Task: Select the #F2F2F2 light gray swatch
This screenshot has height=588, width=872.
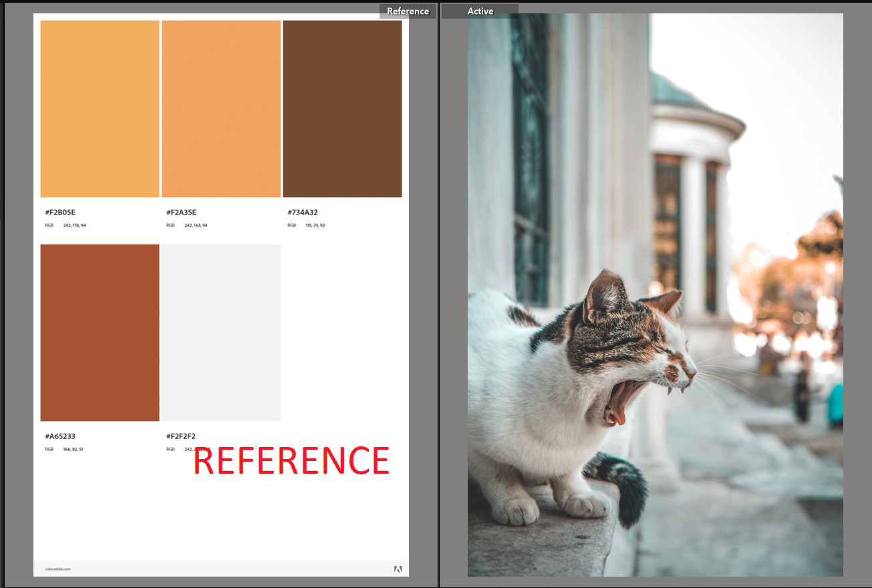Action: pos(221,332)
